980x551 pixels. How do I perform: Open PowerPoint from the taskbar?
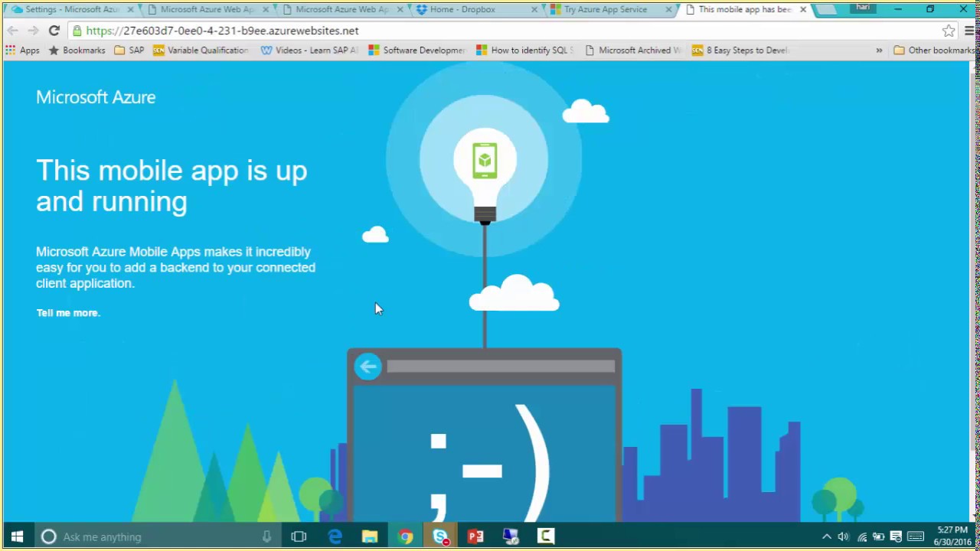tap(475, 536)
